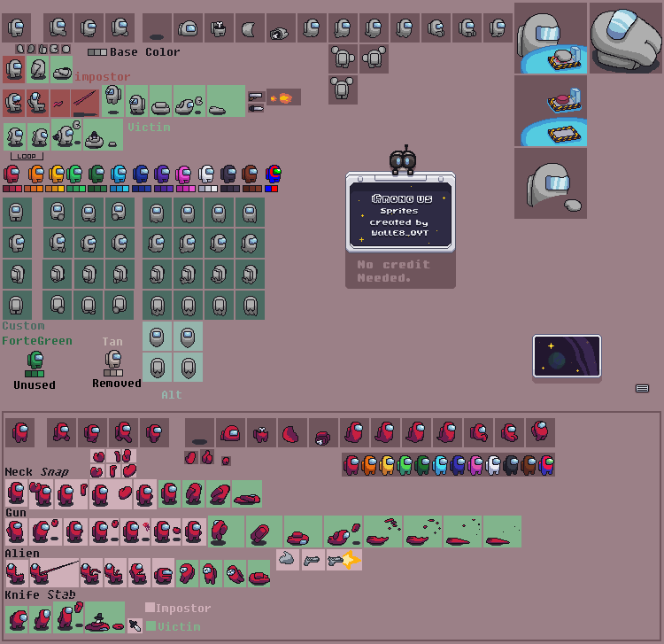Viewport: 664px width, 644px height.
Task: Click the green Victim legend square
Action: [x=151, y=625]
